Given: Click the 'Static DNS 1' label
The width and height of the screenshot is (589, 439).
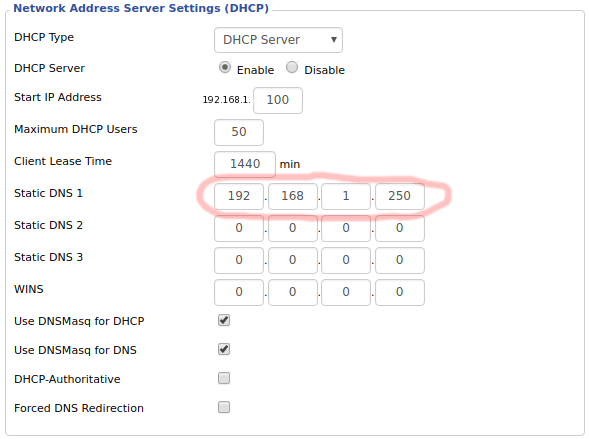Looking at the screenshot, I should click(48, 193).
